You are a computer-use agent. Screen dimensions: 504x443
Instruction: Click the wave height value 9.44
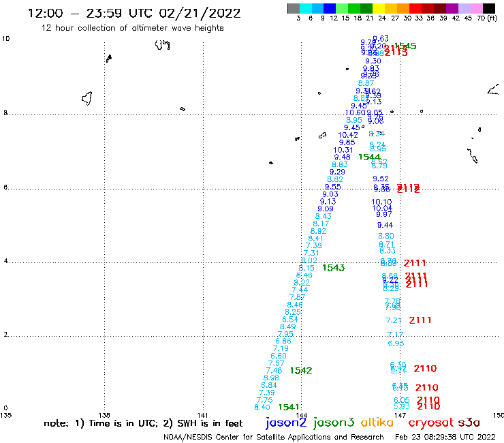pyautogui.click(x=385, y=225)
